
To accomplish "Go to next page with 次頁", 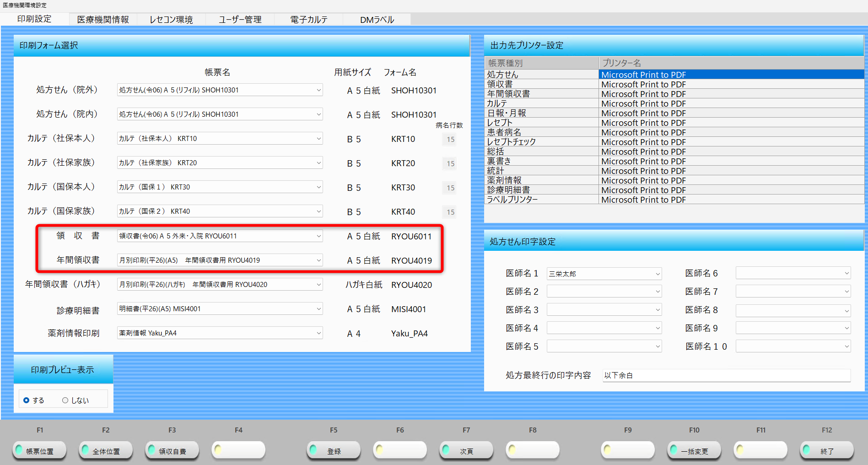I will pyautogui.click(x=466, y=451).
